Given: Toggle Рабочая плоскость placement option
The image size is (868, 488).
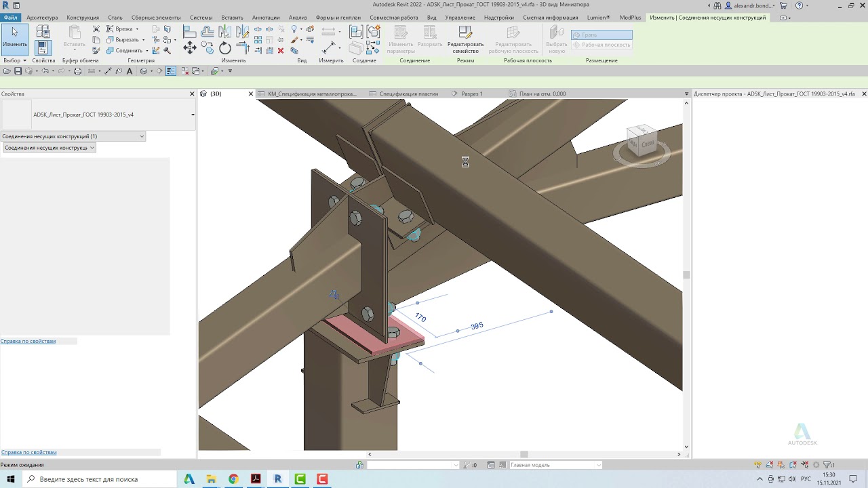Looking at the screenshot, I should pyautogui.click(x=601, y=45).
